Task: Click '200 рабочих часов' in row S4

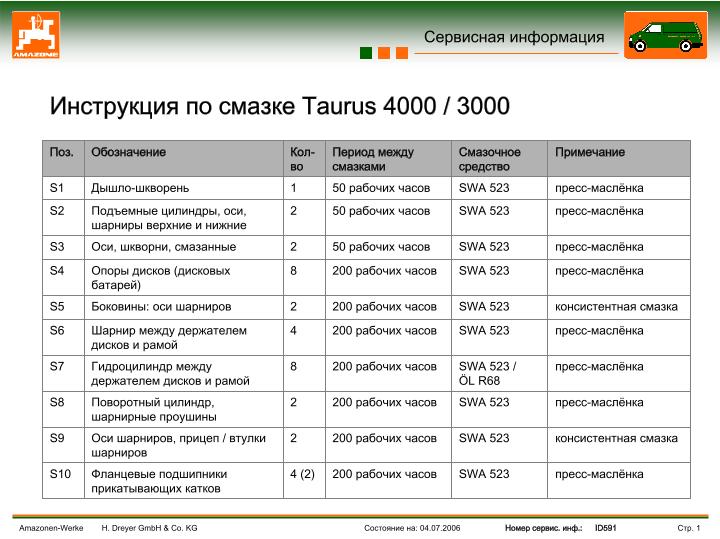Action: [x=384, y=270]
